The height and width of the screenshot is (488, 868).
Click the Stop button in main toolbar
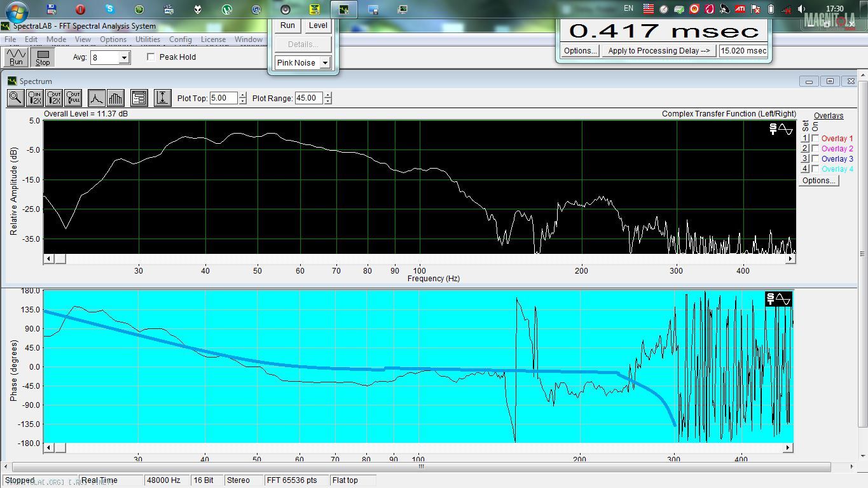coord(43,57)
